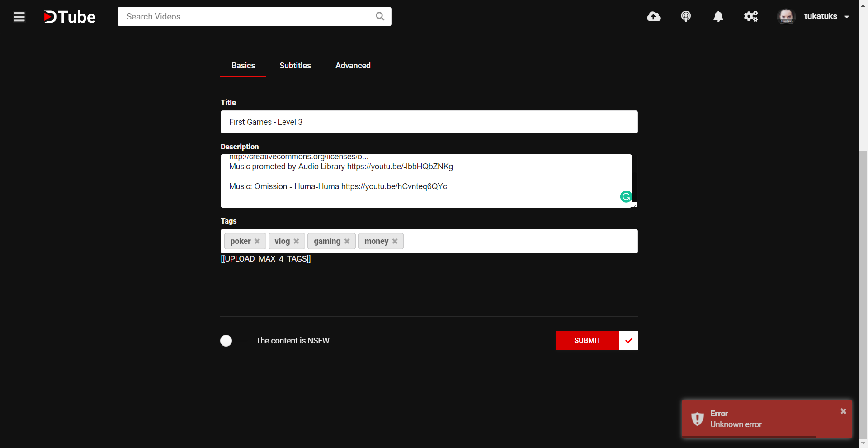Viewport: 868px width, 448px height.
Task: Click the poker tag label
Action: pos(240,241)
